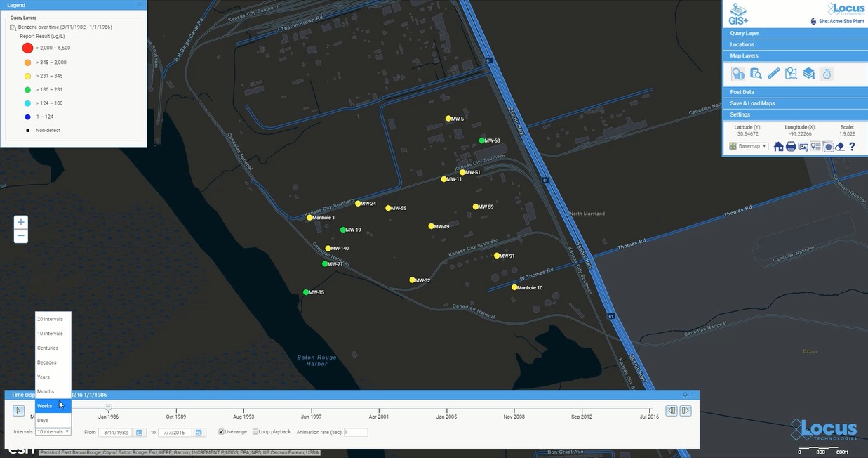
Task: Zoom out on the map
Action: point(21,236)
